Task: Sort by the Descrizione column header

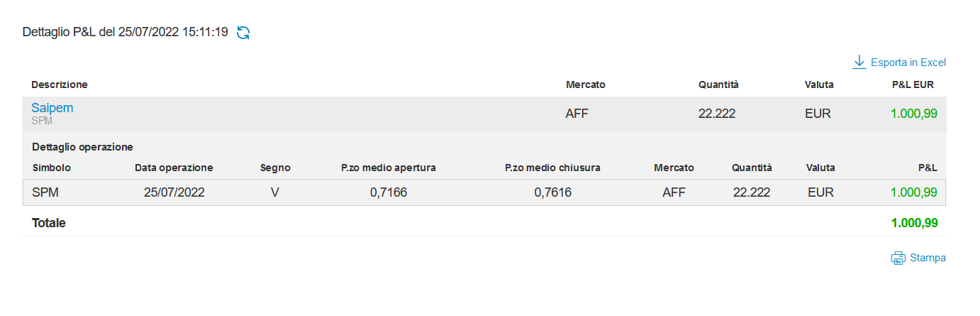Action: [60, 85]
